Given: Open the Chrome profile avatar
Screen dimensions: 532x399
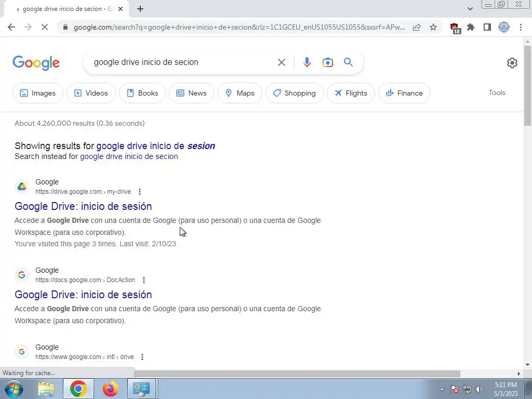Looking at the screenshot, I should (504, 27).
